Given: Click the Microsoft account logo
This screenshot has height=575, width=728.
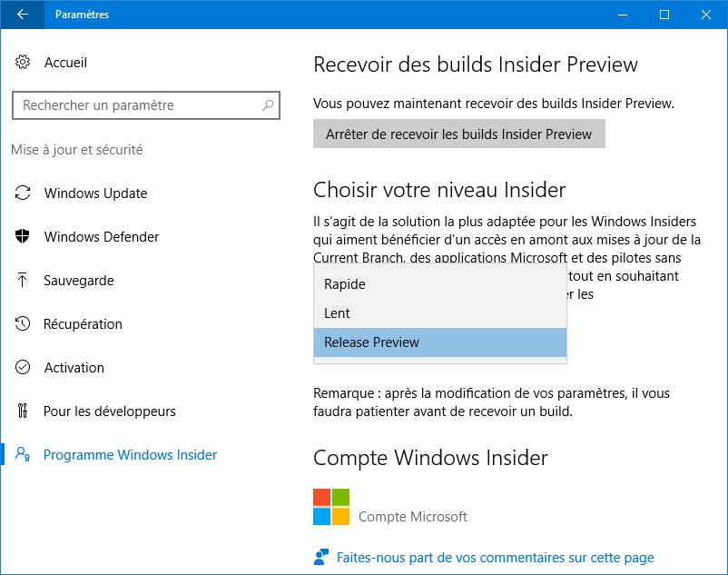Looking at the screenshot, I should pos(331,507).
